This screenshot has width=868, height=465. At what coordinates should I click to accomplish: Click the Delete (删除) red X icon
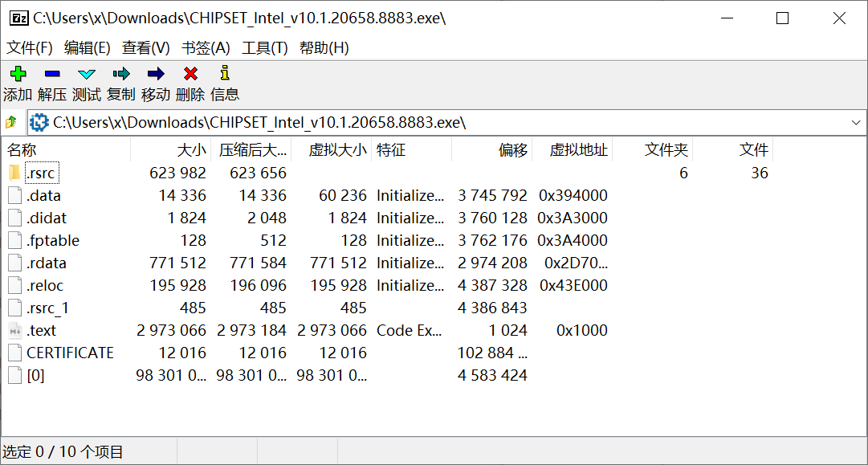point(190,73)
